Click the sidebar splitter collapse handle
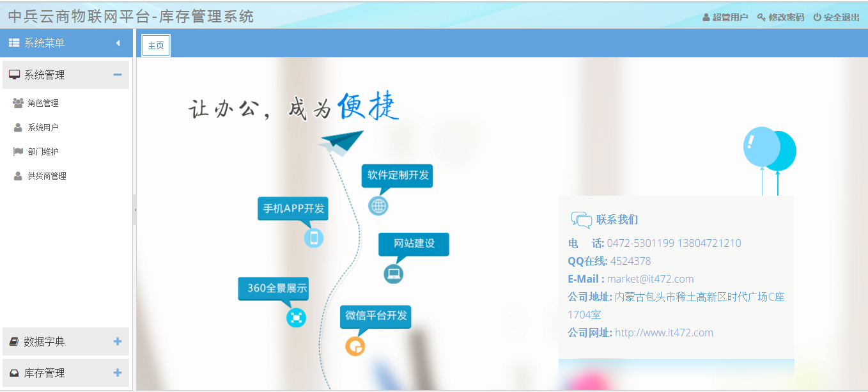The height and width of the screenshot is (392, 868). tap(134, 210)
